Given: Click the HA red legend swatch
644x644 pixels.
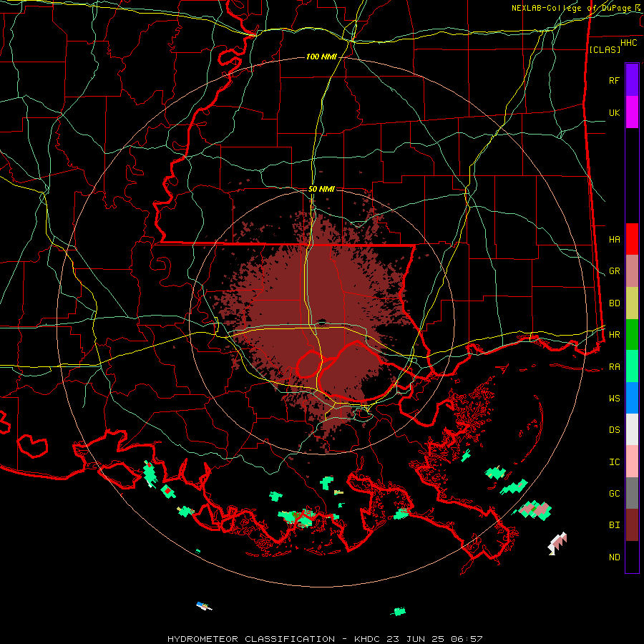Looking at the screenshot, I should pyautogui.click(x=632, y=239).
